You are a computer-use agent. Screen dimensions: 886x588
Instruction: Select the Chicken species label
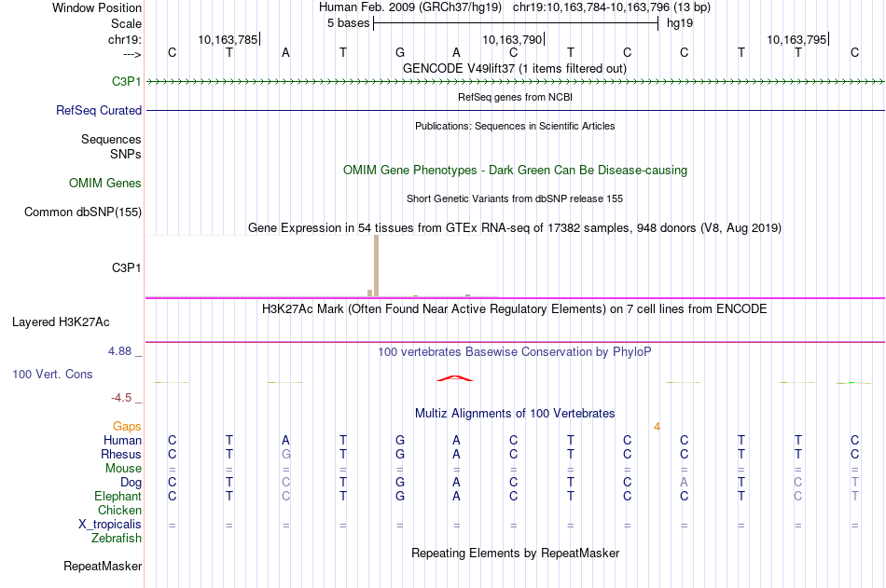[x=119, y=510]
